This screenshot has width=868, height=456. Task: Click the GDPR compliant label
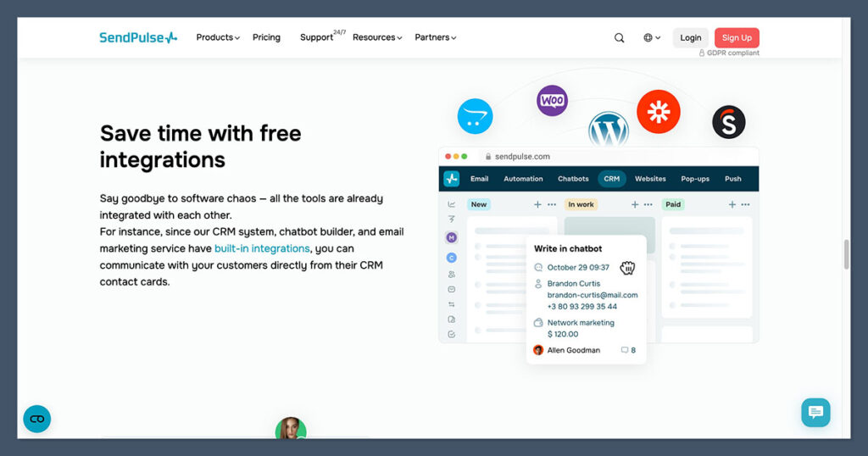(728, 53)
